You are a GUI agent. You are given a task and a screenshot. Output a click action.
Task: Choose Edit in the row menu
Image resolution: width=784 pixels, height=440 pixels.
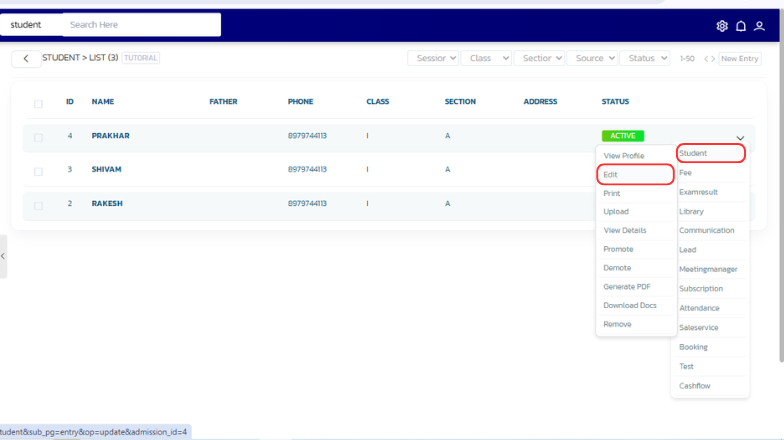pos(635,174)
